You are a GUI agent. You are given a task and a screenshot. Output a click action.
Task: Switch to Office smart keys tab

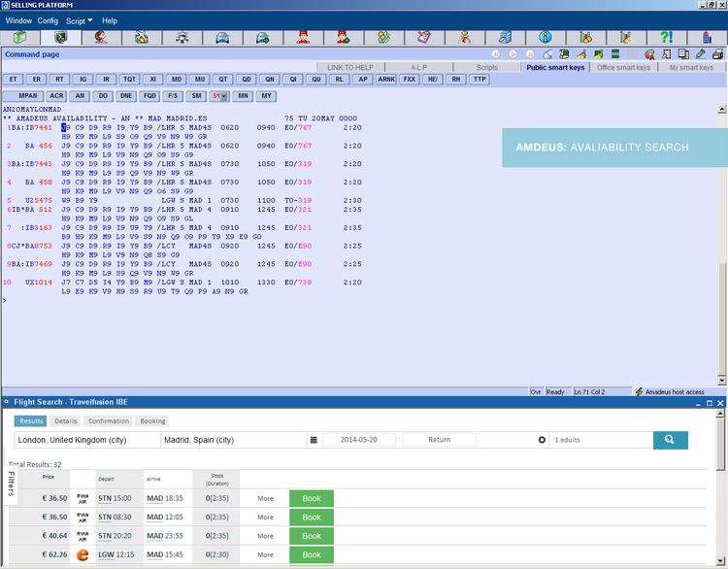click(x=623, y=67)
